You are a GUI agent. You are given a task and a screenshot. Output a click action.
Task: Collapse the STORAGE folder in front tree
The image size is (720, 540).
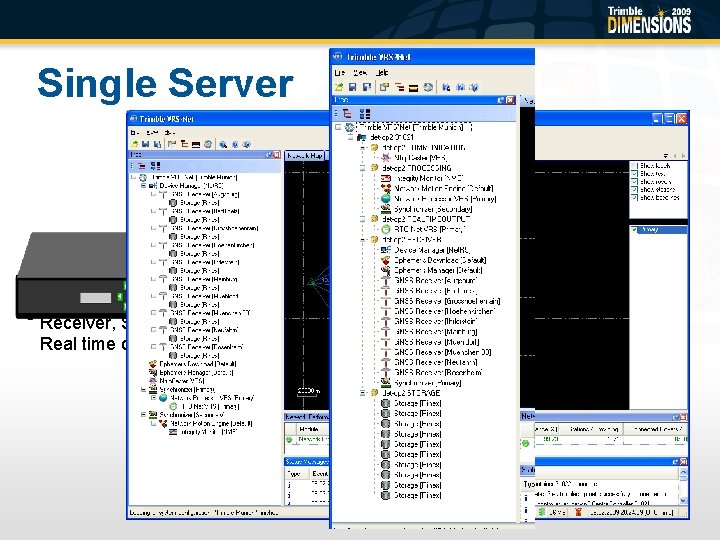(363, 393)
